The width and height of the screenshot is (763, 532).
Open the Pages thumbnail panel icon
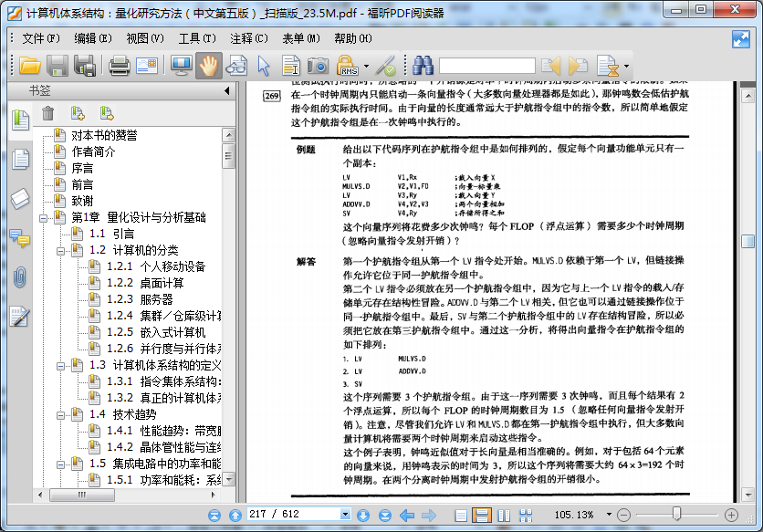20,159
